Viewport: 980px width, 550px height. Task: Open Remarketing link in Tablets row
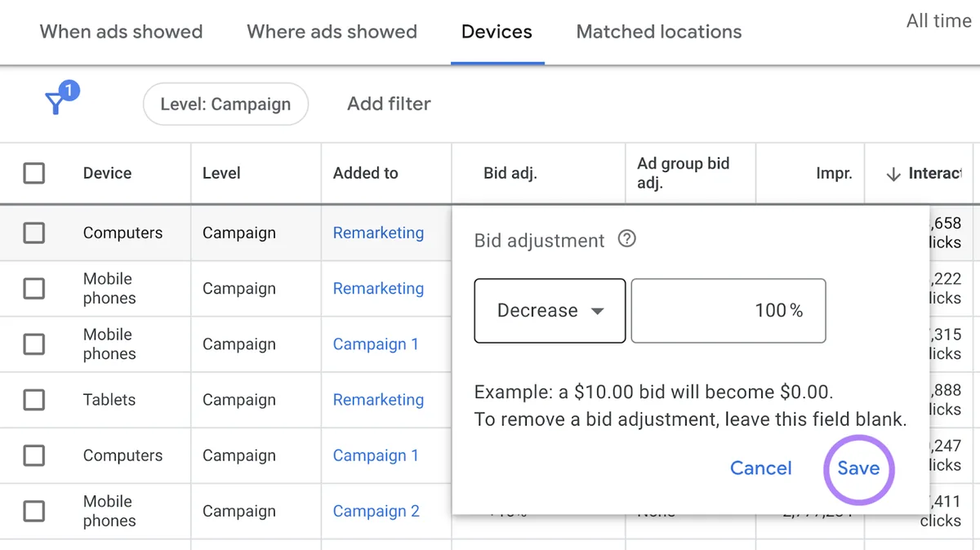coord(378,400)
